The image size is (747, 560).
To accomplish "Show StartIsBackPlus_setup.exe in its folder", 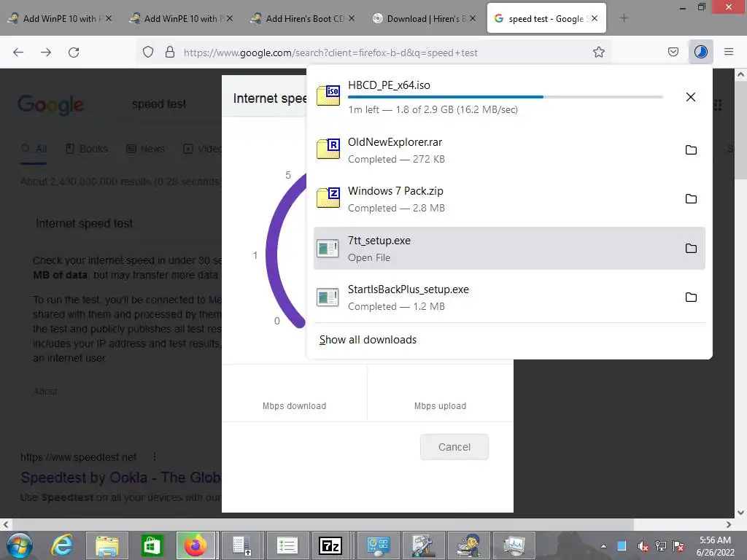I will (691, 297).
